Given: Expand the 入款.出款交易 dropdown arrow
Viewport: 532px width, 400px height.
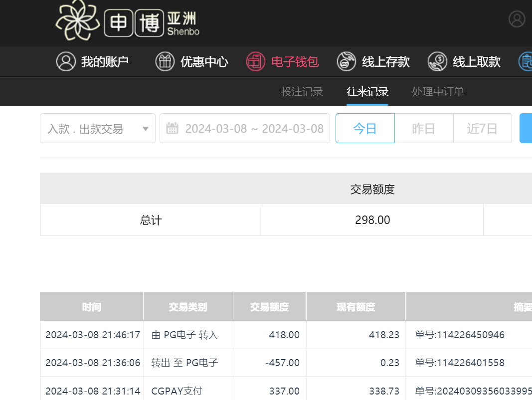Looking at the screenshot, I should (x=146, y=129).
